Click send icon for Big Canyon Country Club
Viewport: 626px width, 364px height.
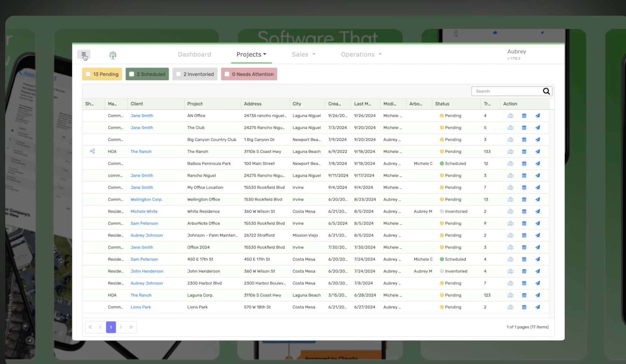pos(538,140)
